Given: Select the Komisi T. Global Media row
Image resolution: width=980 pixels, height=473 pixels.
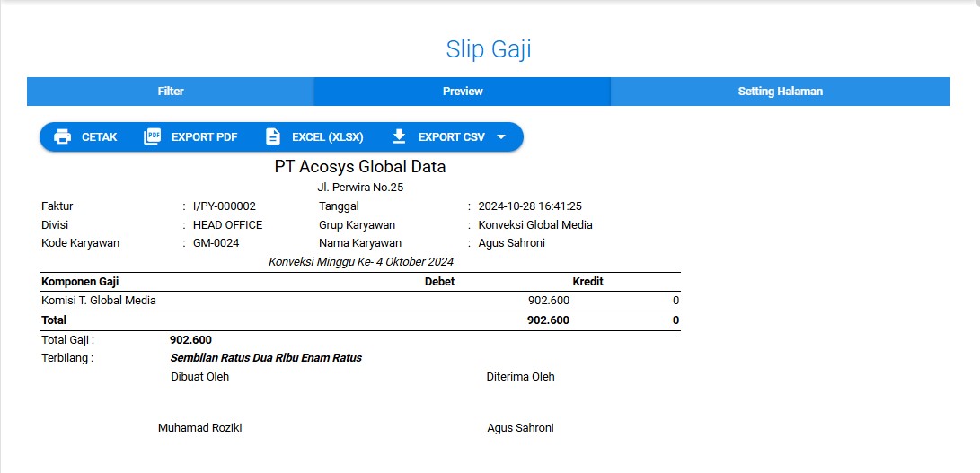Looking at the screenshot, I should pos(99,301).
